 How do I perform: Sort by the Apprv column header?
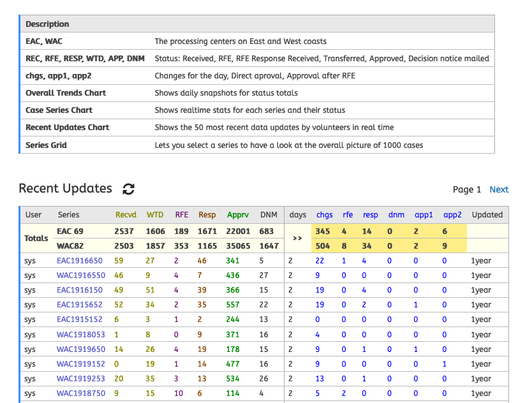click(x=237, y=215)
